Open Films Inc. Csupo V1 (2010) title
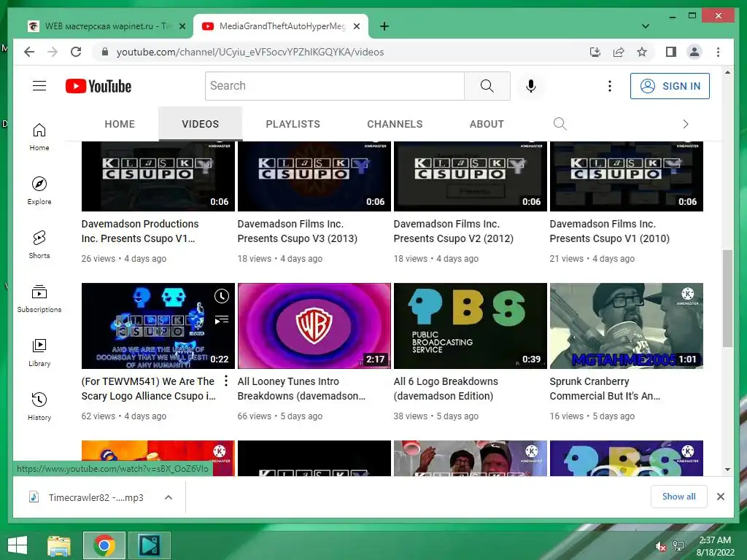Image resolution: width=747 pixels, height=560 pixels. click(609, 231)
